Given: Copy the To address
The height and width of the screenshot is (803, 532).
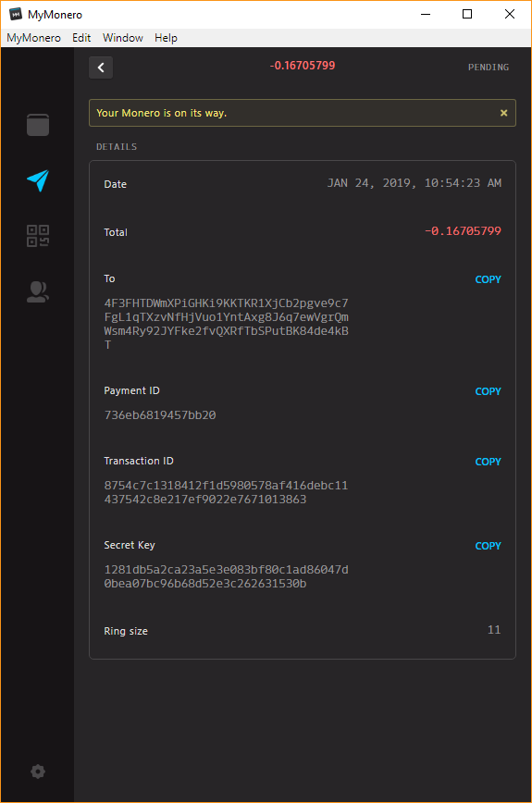Looking at the screenshot, I should [x=488, y=279].
